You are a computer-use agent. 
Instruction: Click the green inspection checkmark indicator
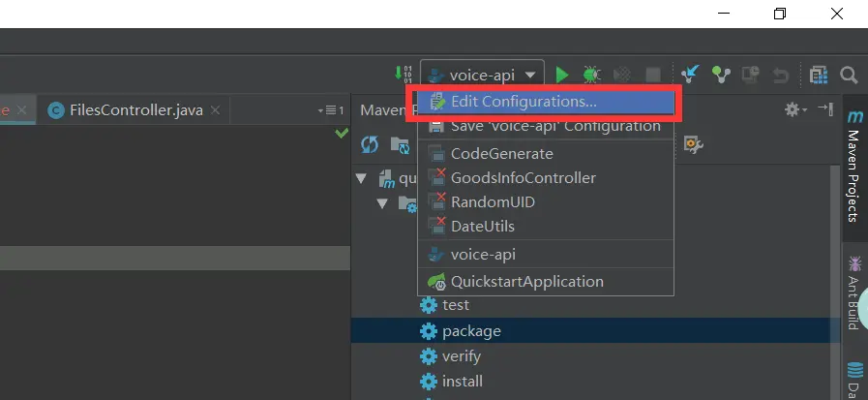click(342, 133)
